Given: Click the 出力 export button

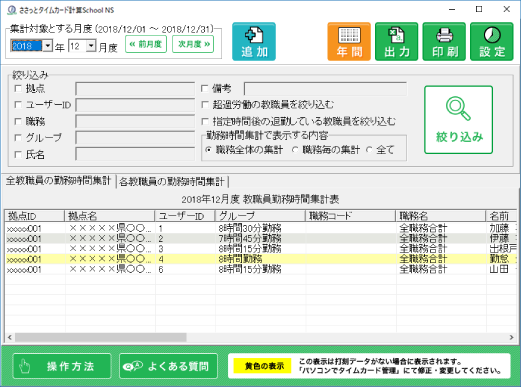Looking at the screenshot, I should pyautogui.click(x=396, y=42).
